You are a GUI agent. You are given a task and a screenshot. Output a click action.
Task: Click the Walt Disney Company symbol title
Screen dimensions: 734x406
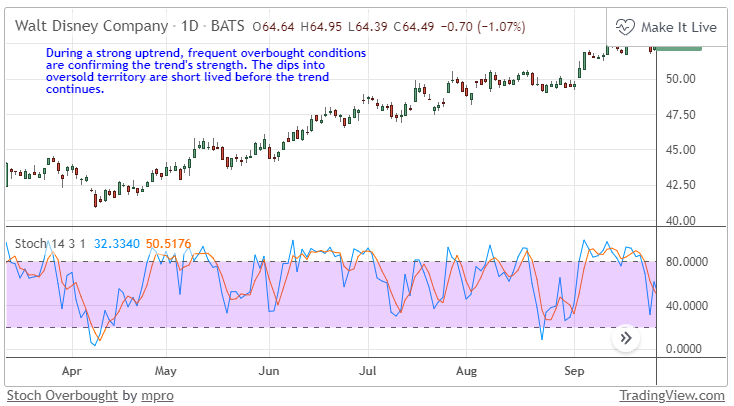click(91, 26)
